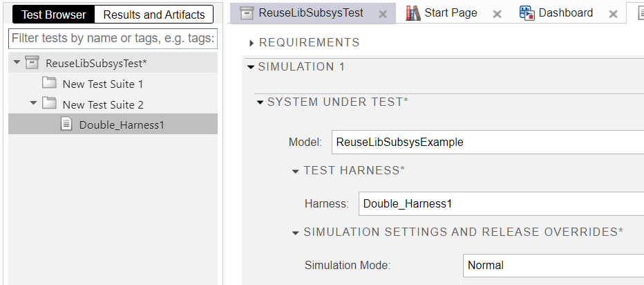Open the Simulation Mode dropdown

(x=553, y=265)
